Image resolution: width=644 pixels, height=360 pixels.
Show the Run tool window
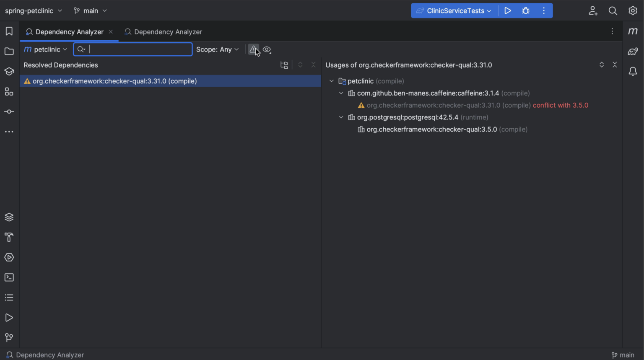pos(9,317)
